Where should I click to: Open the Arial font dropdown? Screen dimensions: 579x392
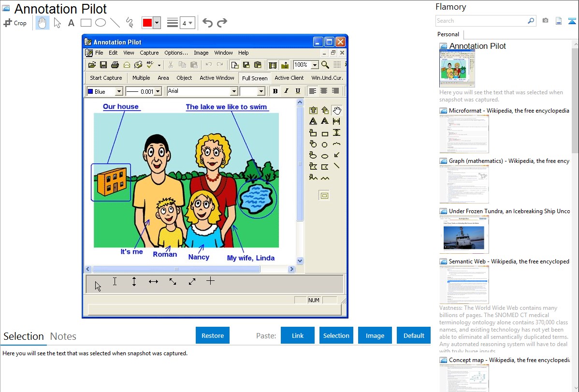point(234,91)
